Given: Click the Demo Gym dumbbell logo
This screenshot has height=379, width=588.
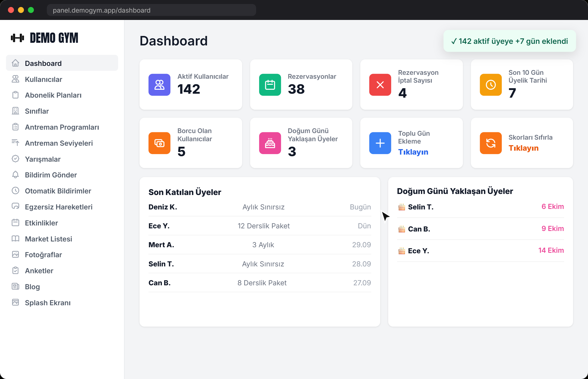Looking at the screenshot, I should (x=18, y=38).
